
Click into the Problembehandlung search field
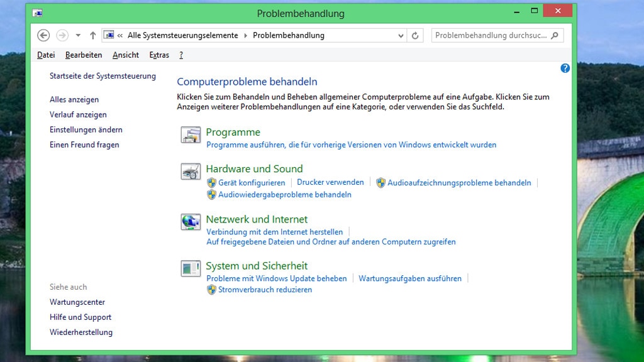491,36
